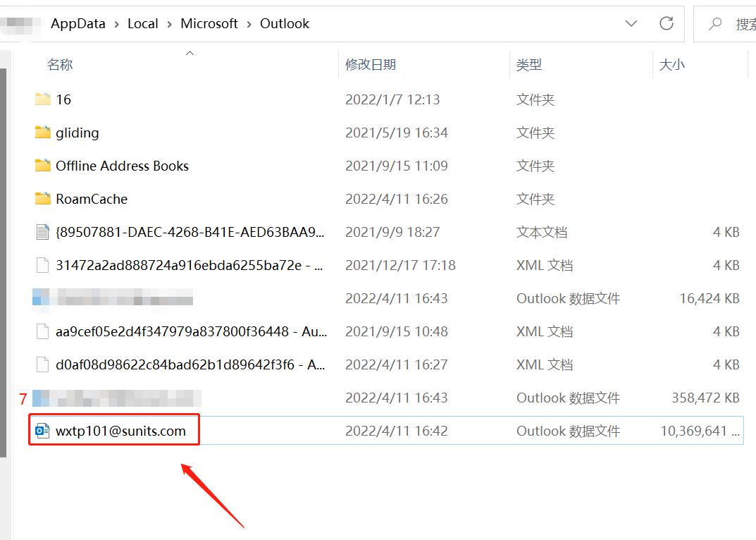Select {89507881-DAEC-4268-B41E file name
Image resolution: width=756 pixels, height=540 pixels.
tap(190, 232)
